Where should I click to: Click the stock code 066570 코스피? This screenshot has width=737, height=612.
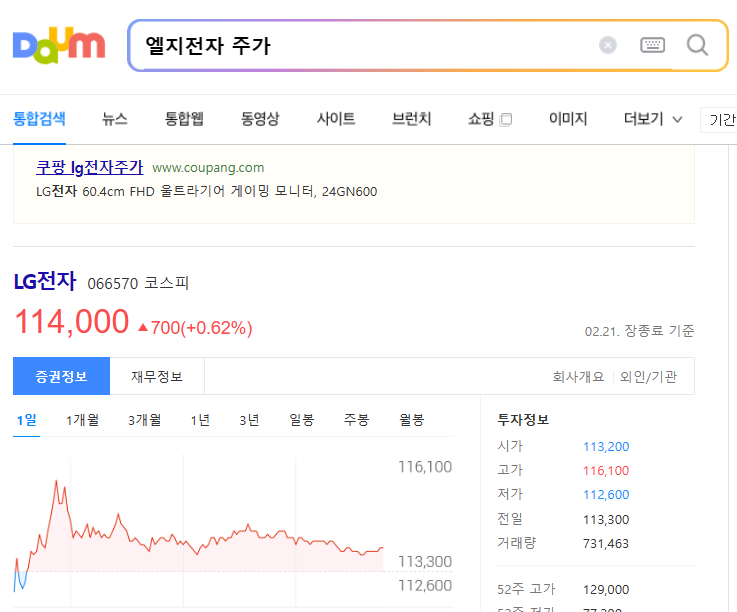coord(138,283)
